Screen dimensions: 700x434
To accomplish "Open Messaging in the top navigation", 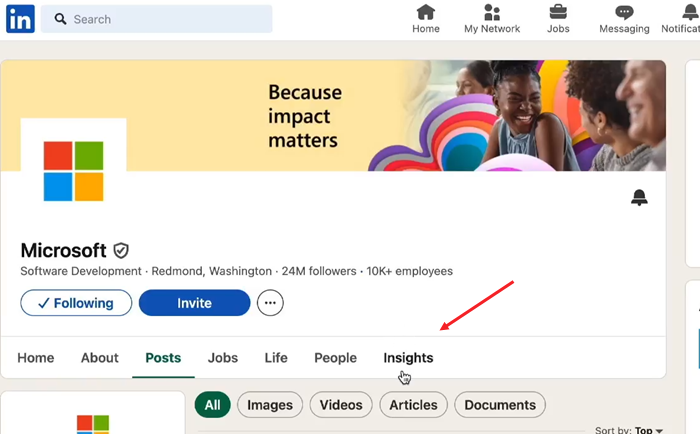I will pyautogui.click(x=624, y=19).
